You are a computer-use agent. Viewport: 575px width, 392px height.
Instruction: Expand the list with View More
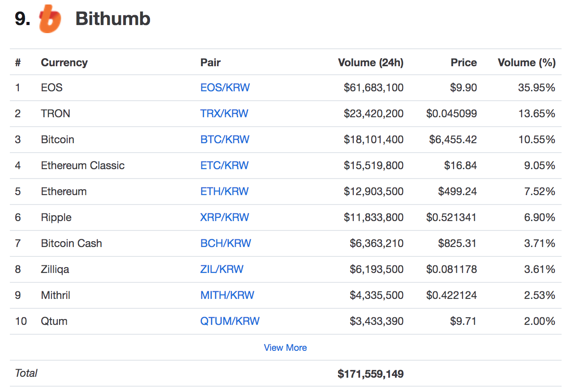[x=285, y=348]
